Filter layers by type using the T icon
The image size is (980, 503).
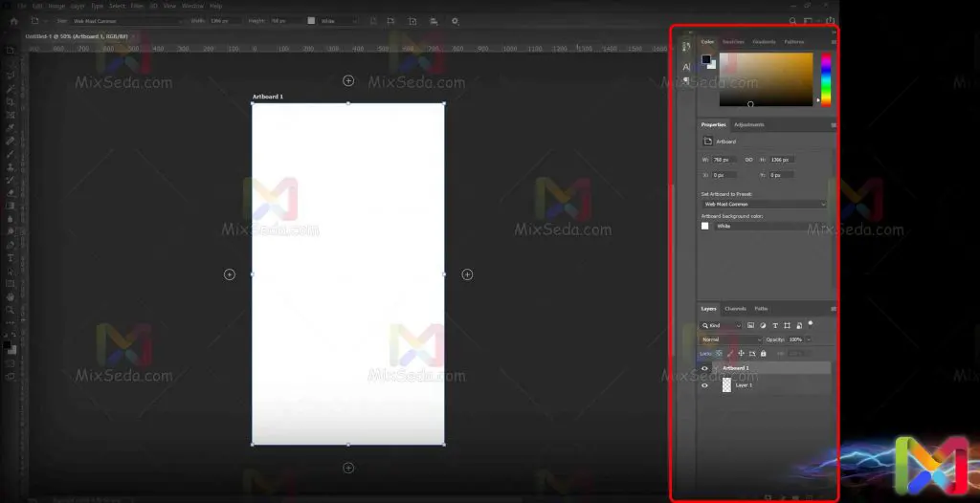[x=775, y=326]
